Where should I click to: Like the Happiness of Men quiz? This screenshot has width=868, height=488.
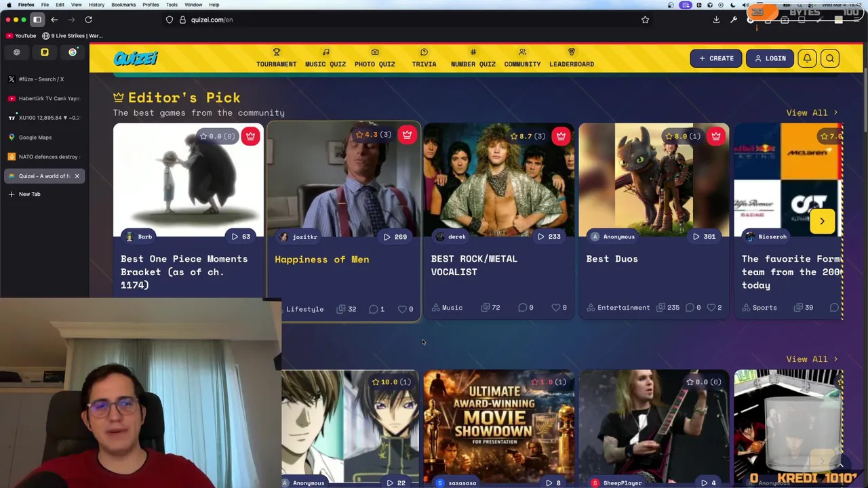pyautogui.click(x=406, y=309)
